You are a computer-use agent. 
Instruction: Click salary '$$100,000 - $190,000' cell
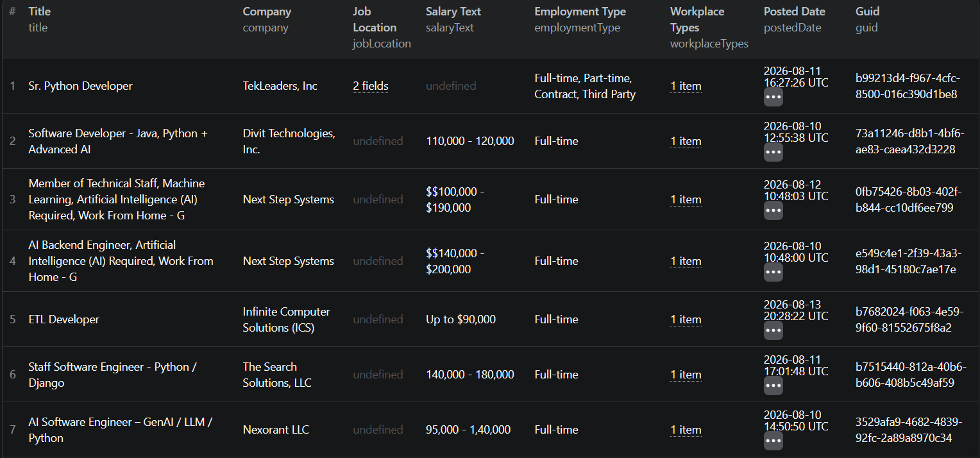455,199
